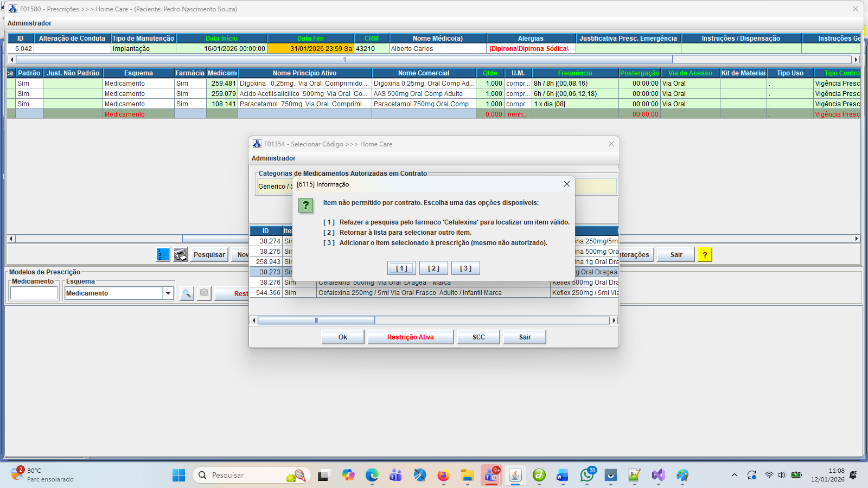Screen dimensions: 868x488
Task: Click right arrow of header grid scrollbar
Action: click(x=856, y=60)
